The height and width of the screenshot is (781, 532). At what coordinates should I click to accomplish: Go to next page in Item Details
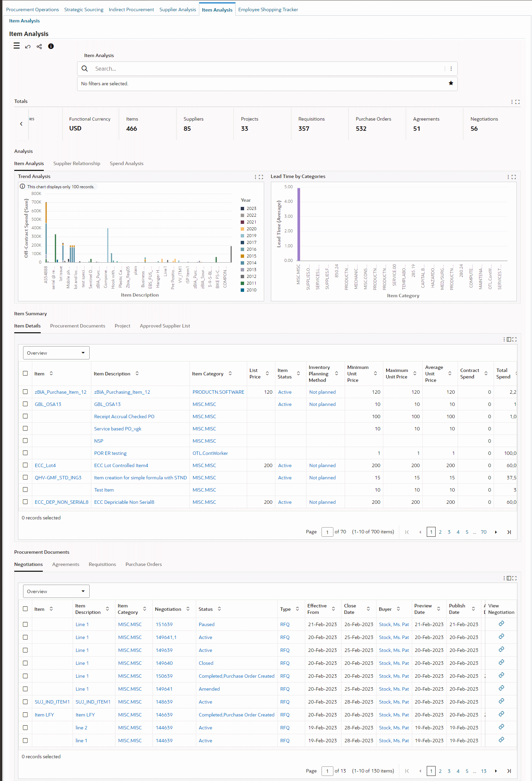tap(496, 532)
